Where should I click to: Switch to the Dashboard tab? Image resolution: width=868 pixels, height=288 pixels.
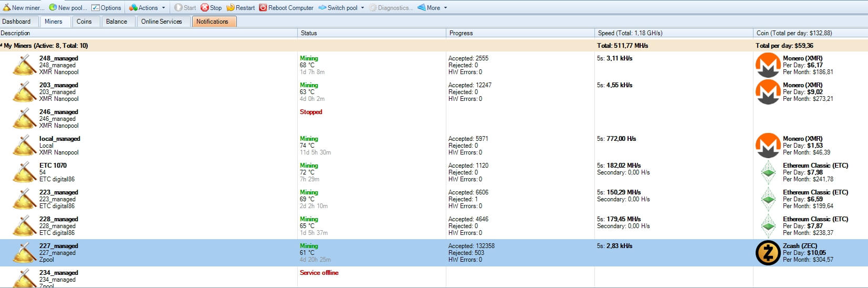pyautogui.click(x=16, y=22)
